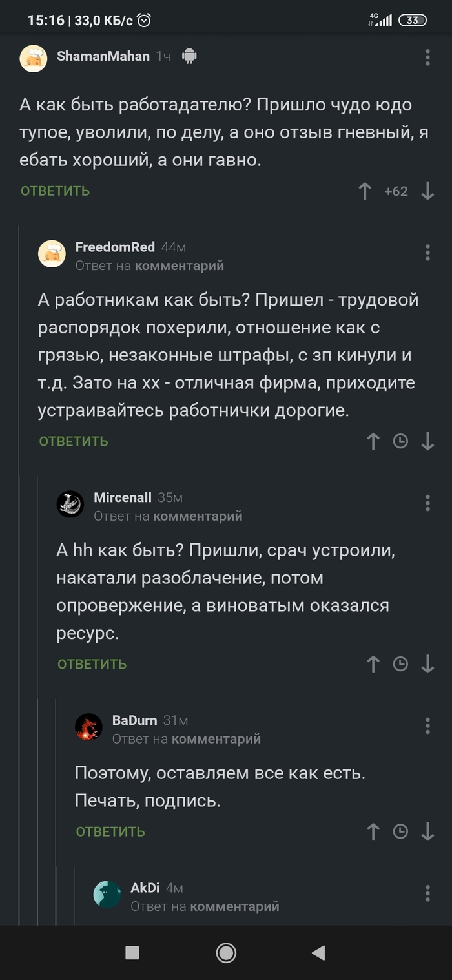Image resolution: width=452 pixels, height=980 pixels.
Task: View Mircenall's profile avatar
Action: point(70,504)
